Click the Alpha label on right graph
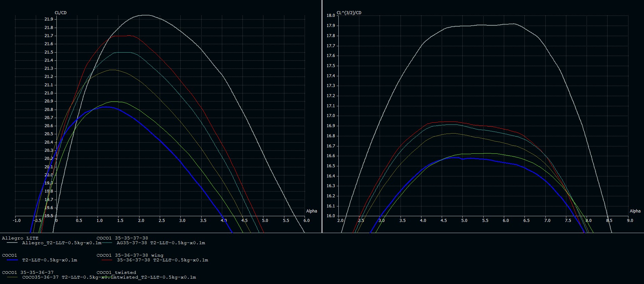 click(x=635, y=211)
